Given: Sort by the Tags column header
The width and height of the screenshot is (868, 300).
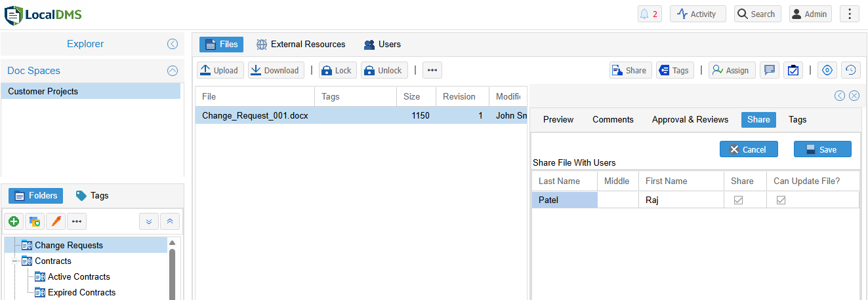Looking at the screenshot, I should [x=356, y=96].
